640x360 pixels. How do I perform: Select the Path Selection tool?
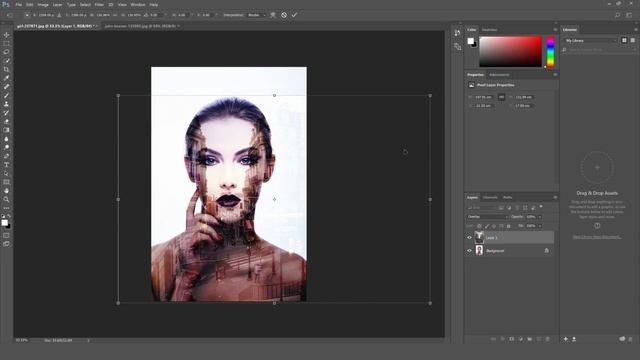[6, 173]
